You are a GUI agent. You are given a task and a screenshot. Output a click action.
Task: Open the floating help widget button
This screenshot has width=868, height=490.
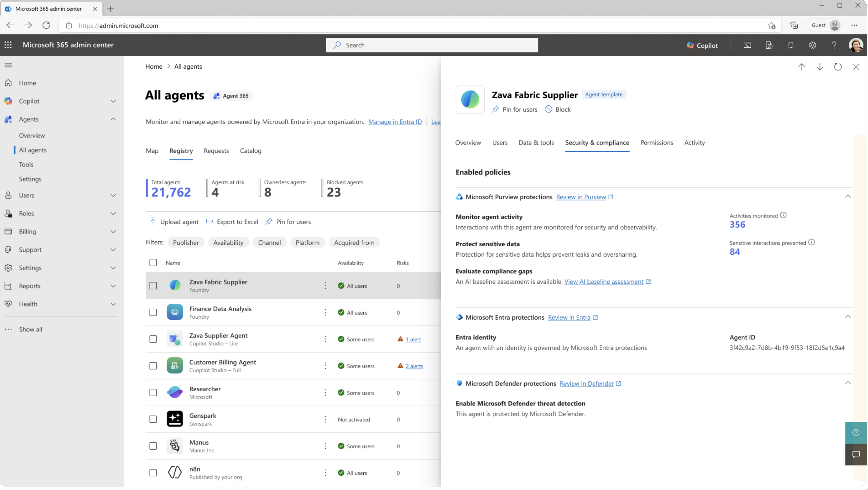coord(856,433)
